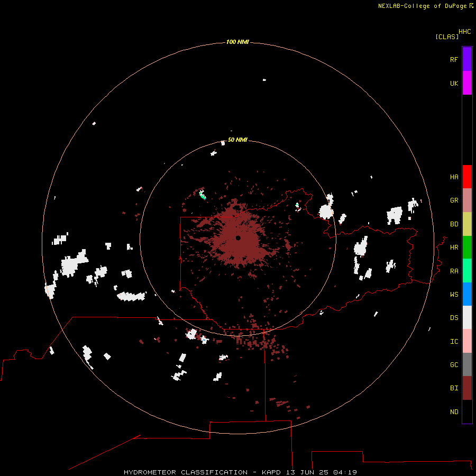Click the DS white legend swatch
The width and height of the screenshot is (476, 476).
[x=467, y=317]
